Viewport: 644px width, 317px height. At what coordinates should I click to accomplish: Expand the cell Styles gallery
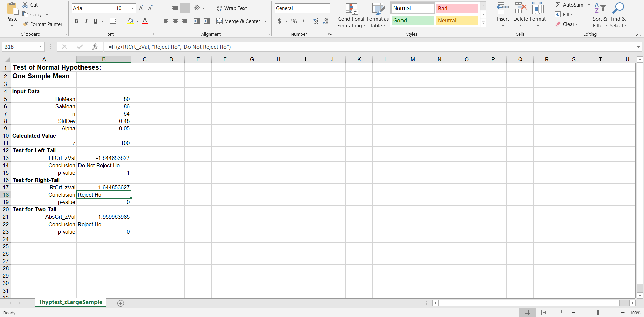483,23
